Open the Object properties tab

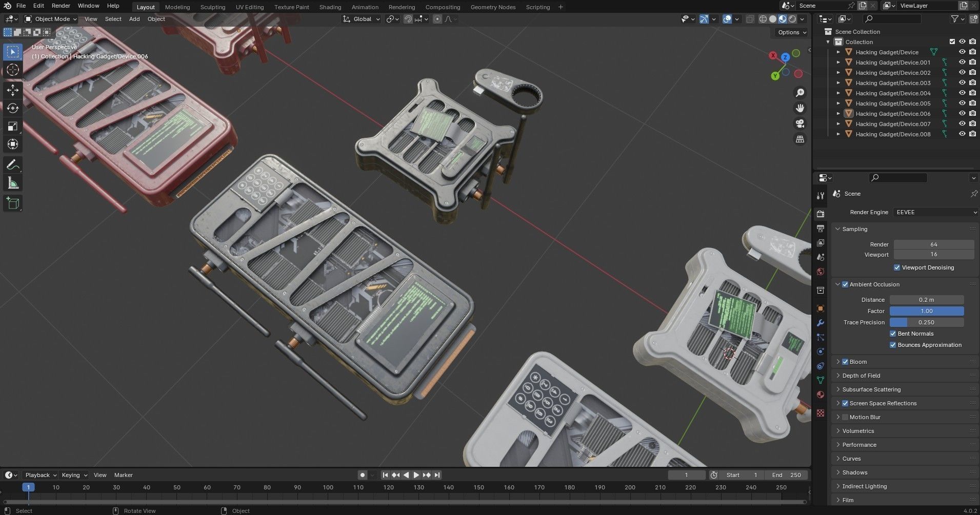[x=821, y=308]
